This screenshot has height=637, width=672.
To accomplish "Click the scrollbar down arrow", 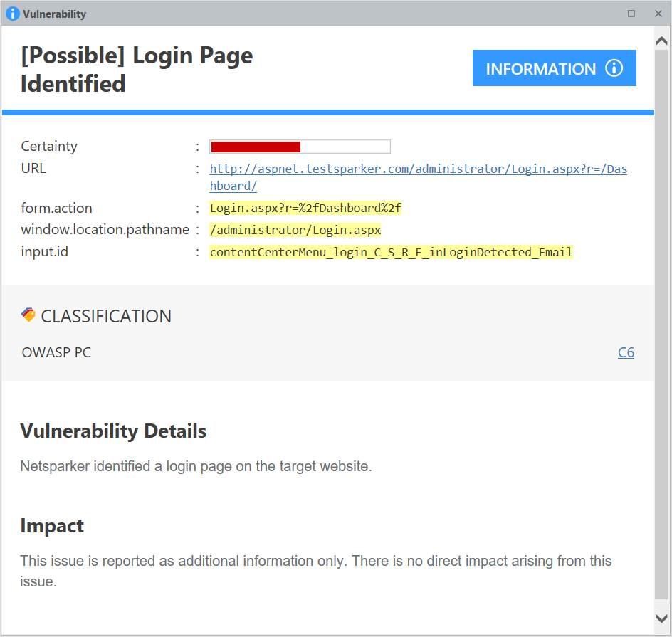I will coord(662,619).
